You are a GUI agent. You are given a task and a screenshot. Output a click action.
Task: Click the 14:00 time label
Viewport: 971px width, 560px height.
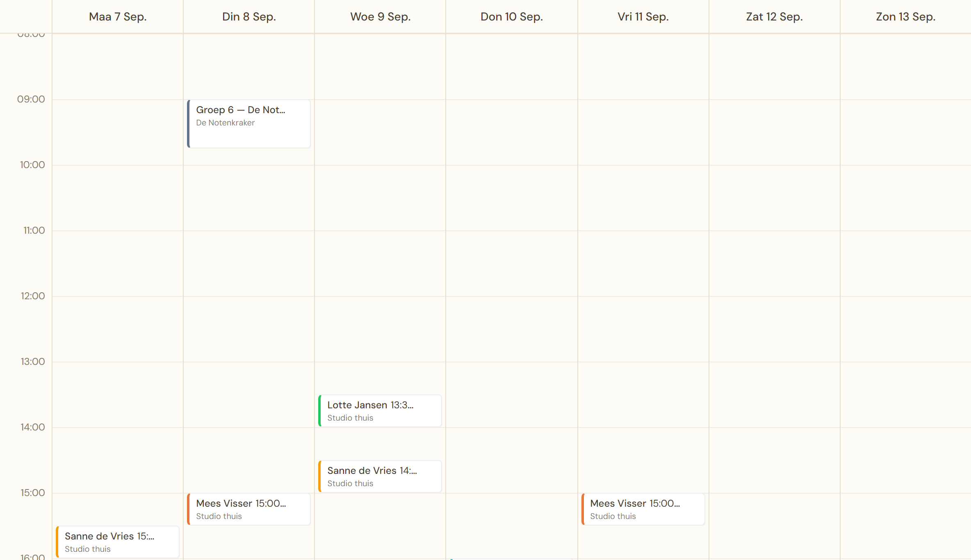pos(33,427)
